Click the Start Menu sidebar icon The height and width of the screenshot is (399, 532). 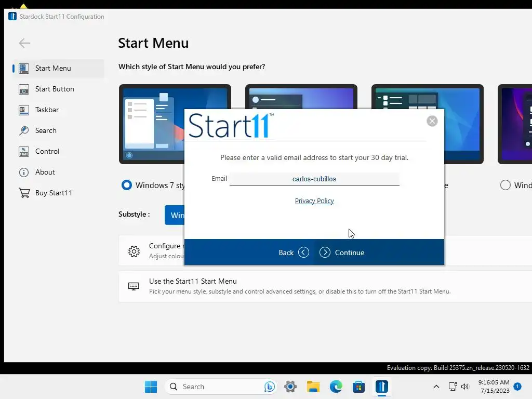[x=24, y=68]
